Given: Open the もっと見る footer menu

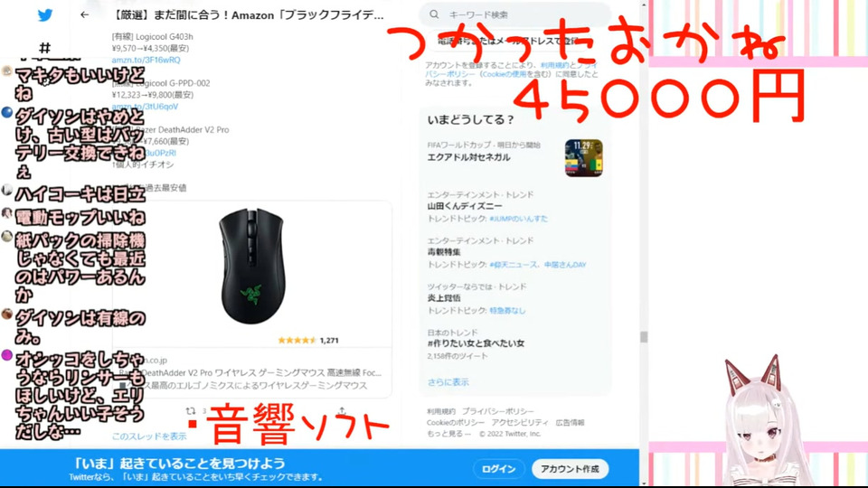Looking at the screenshot, I should (x=449, y=434).
